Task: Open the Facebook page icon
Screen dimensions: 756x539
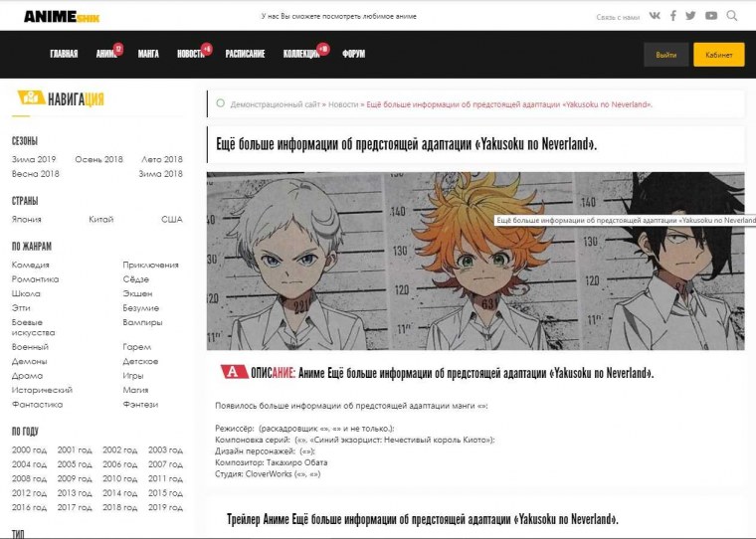Action: point(673,16)
